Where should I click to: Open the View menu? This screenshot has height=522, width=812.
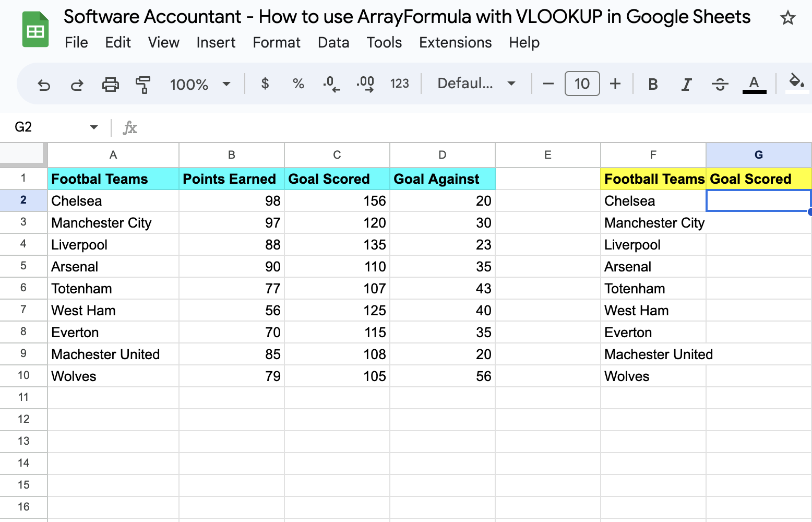click(x=164, y=42)
